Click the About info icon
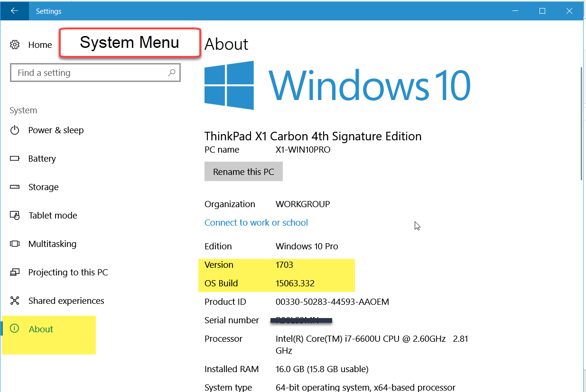Viewport: 586px width, 392px height. (15, 328)
